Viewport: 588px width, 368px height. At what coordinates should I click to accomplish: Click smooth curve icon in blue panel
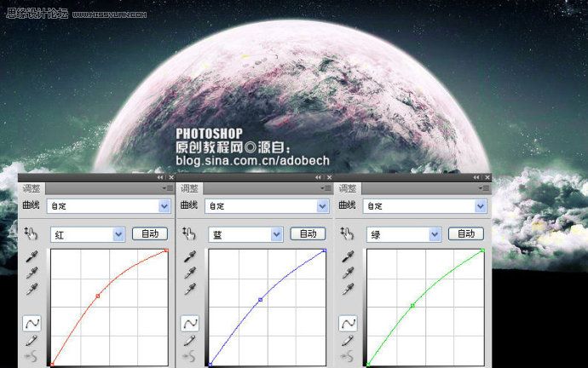click(190, 356)
